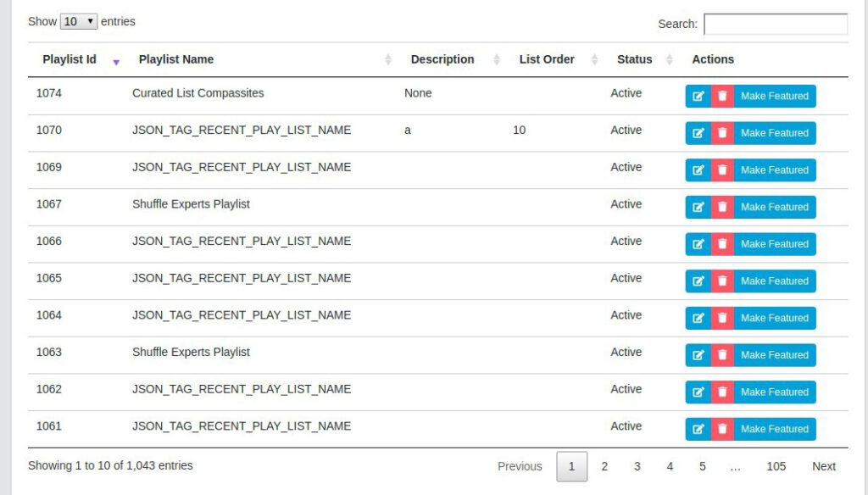Make playlist 1062 featured

coord(775,392)
